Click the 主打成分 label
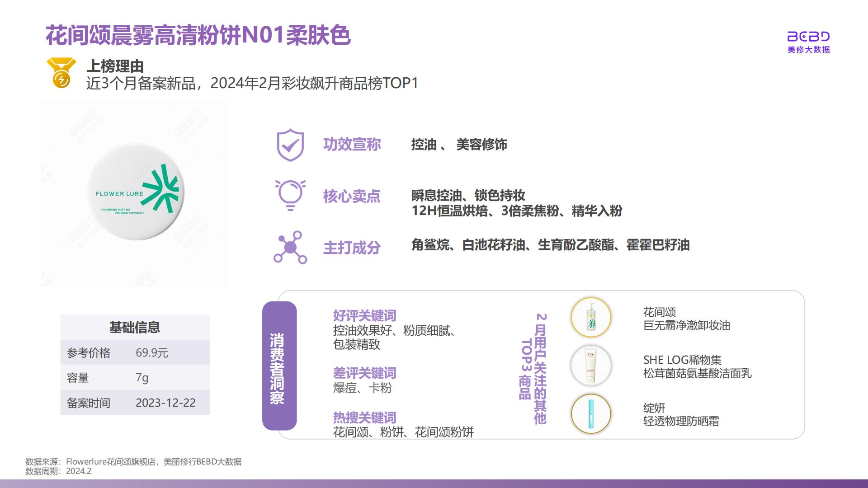868x488 pixels. coord(352,248)
